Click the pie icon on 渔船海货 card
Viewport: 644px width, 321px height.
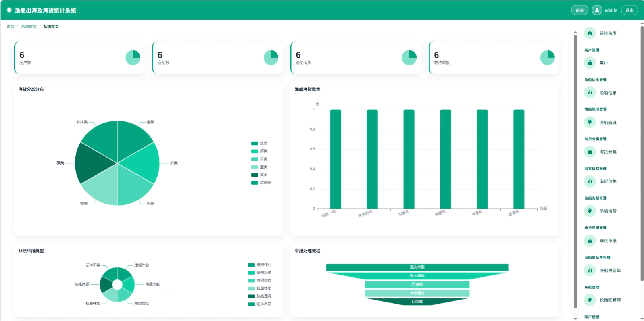tap(409, 58)
